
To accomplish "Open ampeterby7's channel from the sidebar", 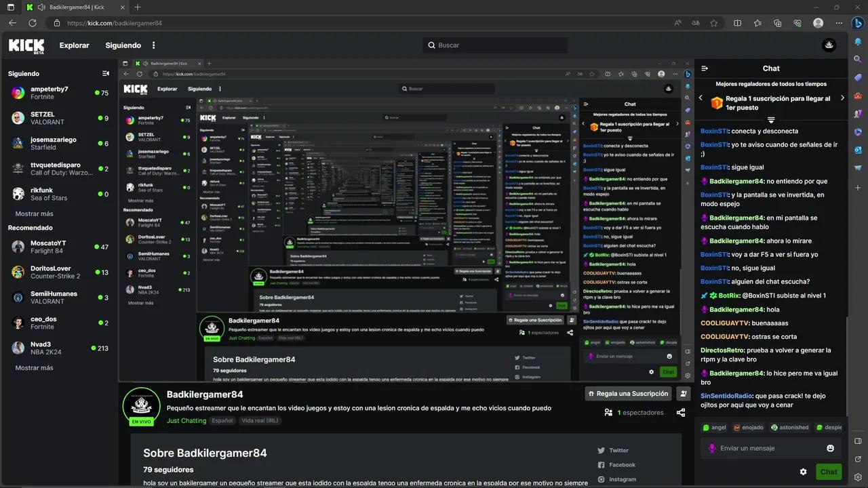I will pyautogui.click(x=58, y=93).
